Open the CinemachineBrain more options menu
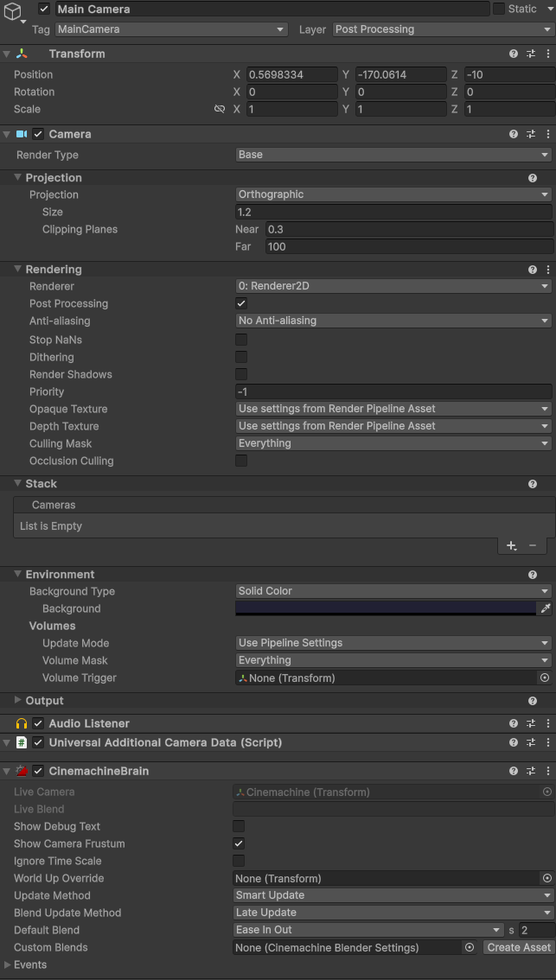Screen dimensions: 556x980 click(547, 771)
